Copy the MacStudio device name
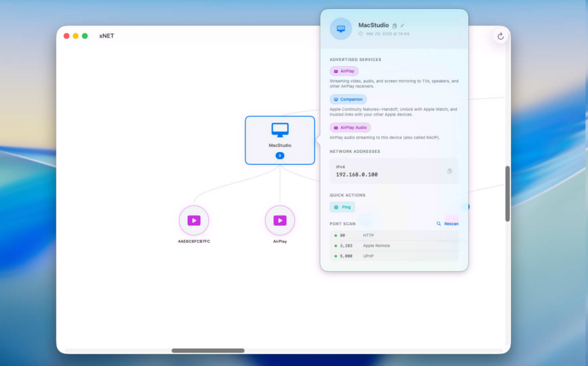 394,26
